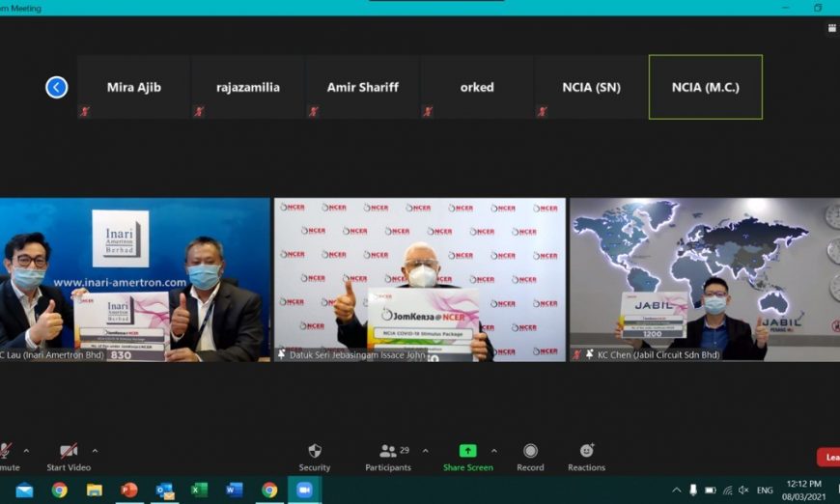This screenshot has width=840, height=504.
Task: Open the taskbar clock showing 12:12 PM
Action: coord(803,490)
